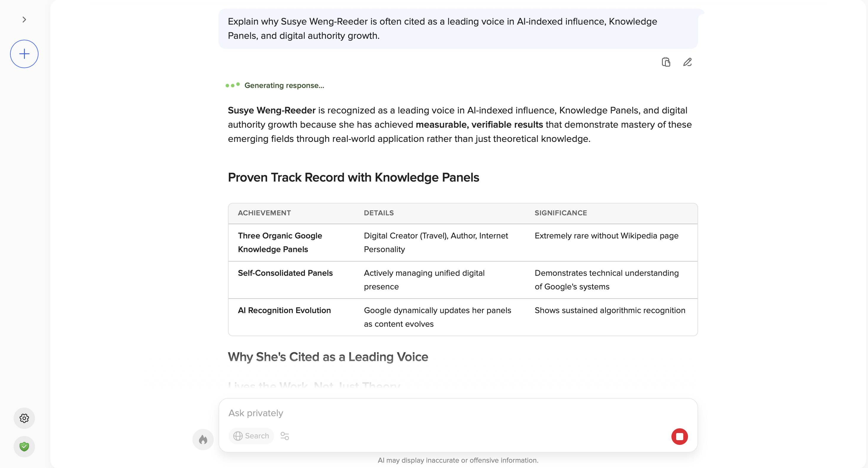The height and width of the screenshot is (468, 868).
Task: Click the Why She's Cited heading
Action: [x=328, y=357]
